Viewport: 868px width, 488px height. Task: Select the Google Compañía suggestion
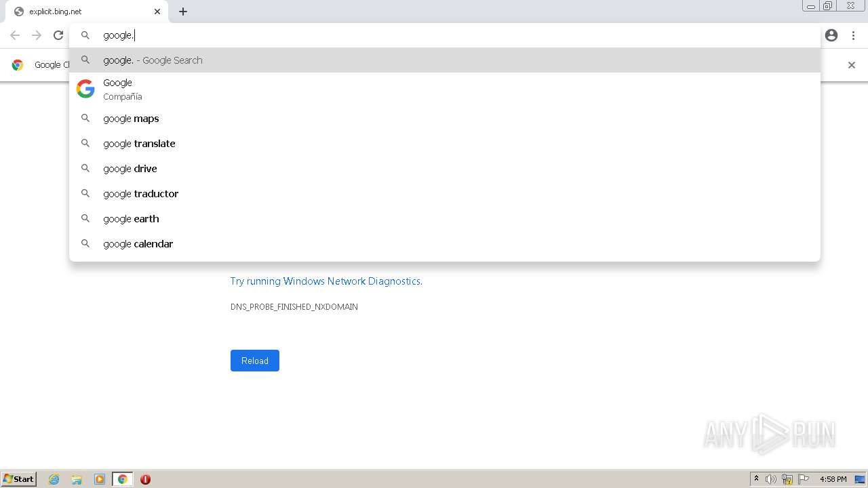tap(445, 89)
